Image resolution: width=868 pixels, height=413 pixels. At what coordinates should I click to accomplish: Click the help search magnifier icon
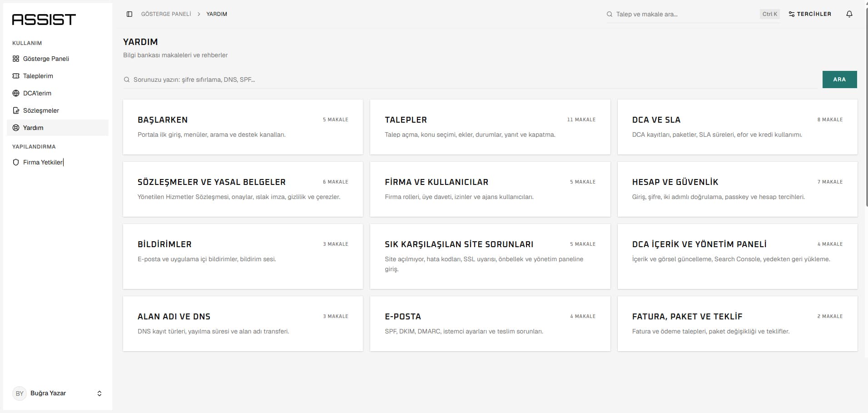tap(127, 80)
